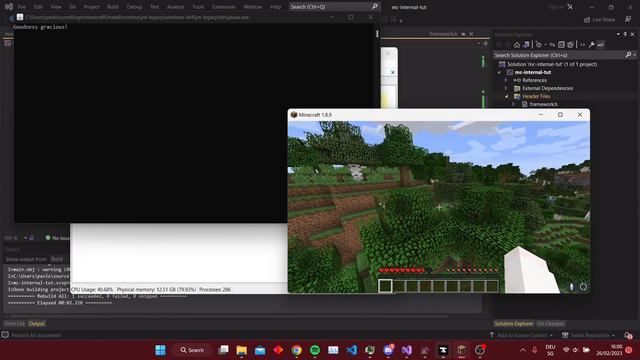Open Visual Studio Code from the taskbar
640x360 pixels.
click(x=351, y=350)
